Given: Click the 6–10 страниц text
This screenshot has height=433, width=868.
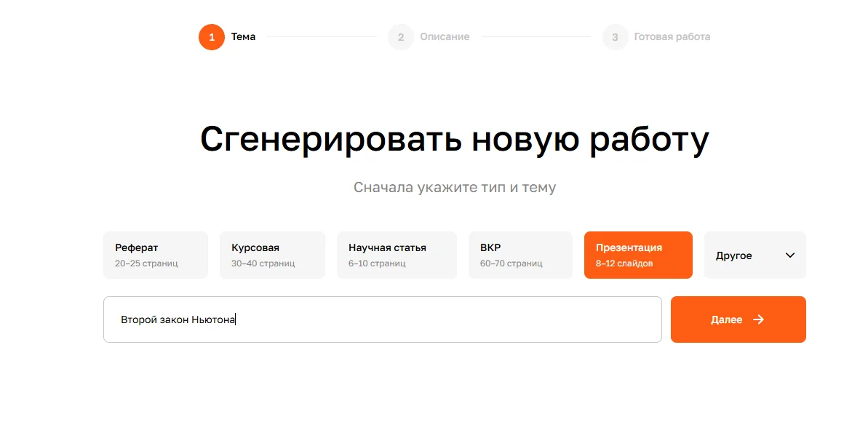Looking at the screenshot, I should coord(377,263).
